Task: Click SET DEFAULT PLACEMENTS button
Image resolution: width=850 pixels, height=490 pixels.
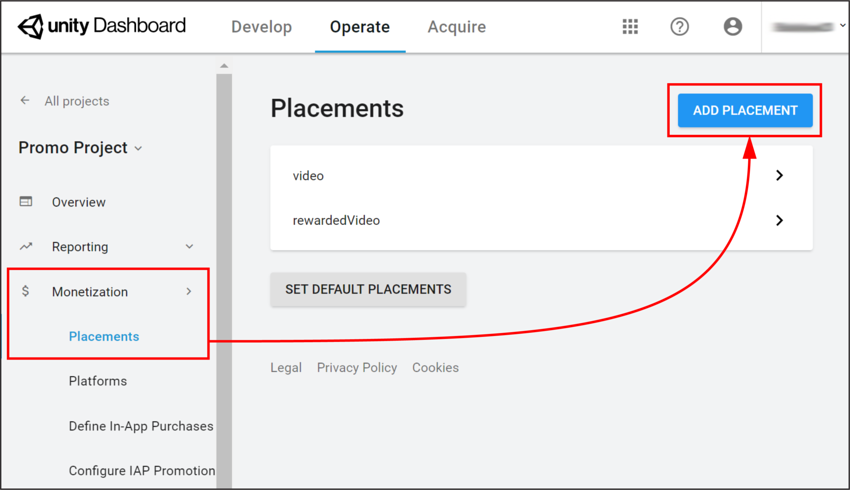Action: [368, 289]
